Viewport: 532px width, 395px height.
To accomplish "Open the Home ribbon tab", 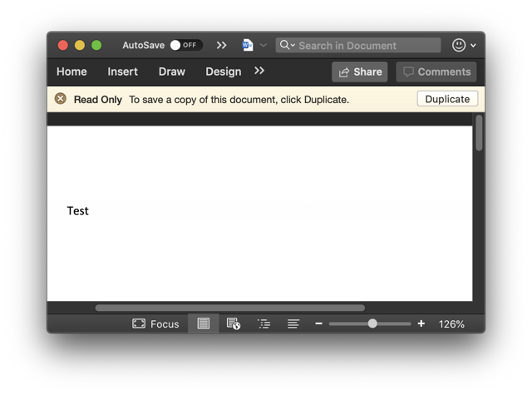I will coord(71,72).
